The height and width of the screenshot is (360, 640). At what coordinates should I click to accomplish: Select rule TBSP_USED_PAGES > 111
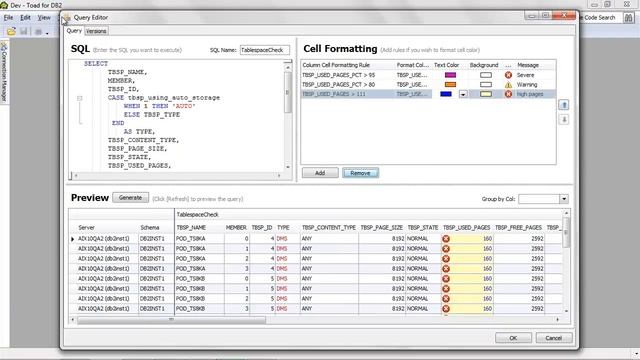pyautogui.click(x=334, y=94)
